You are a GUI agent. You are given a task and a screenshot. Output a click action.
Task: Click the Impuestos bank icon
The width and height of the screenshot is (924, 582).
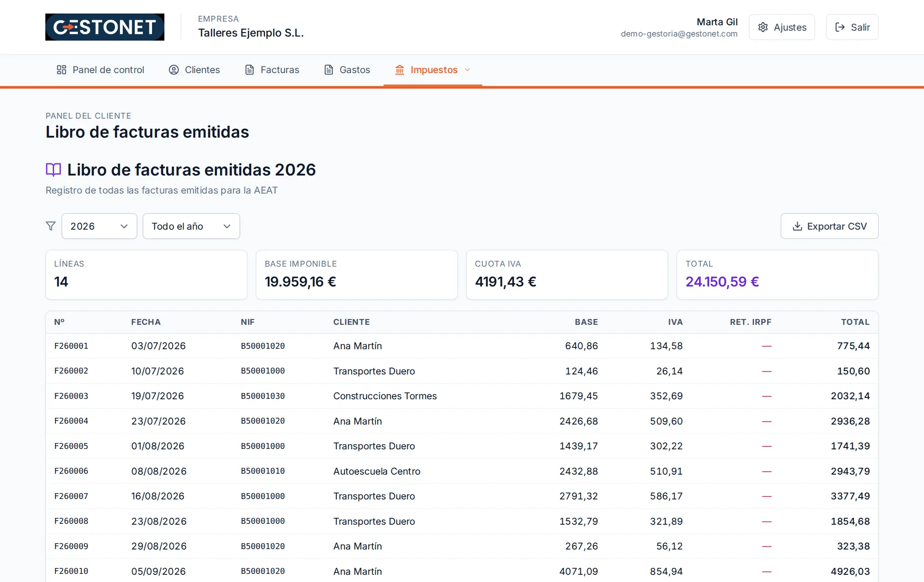pyautogui.click(x=400, y=70)
